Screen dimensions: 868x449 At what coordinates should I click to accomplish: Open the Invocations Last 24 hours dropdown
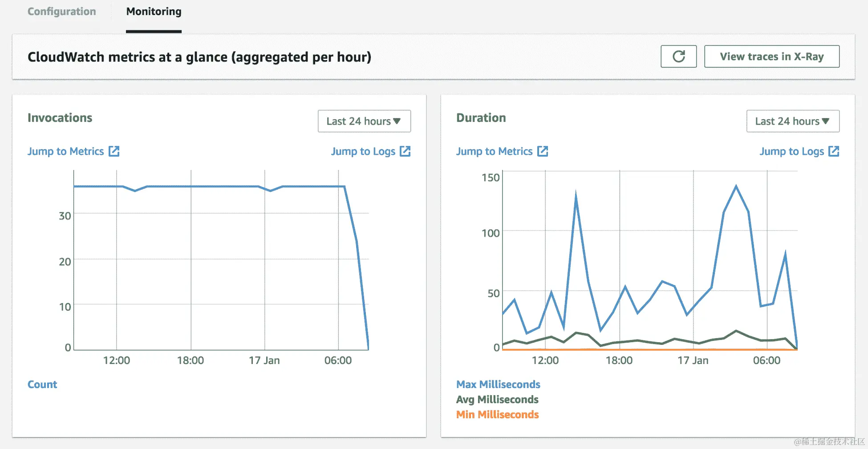coord(364,121)
